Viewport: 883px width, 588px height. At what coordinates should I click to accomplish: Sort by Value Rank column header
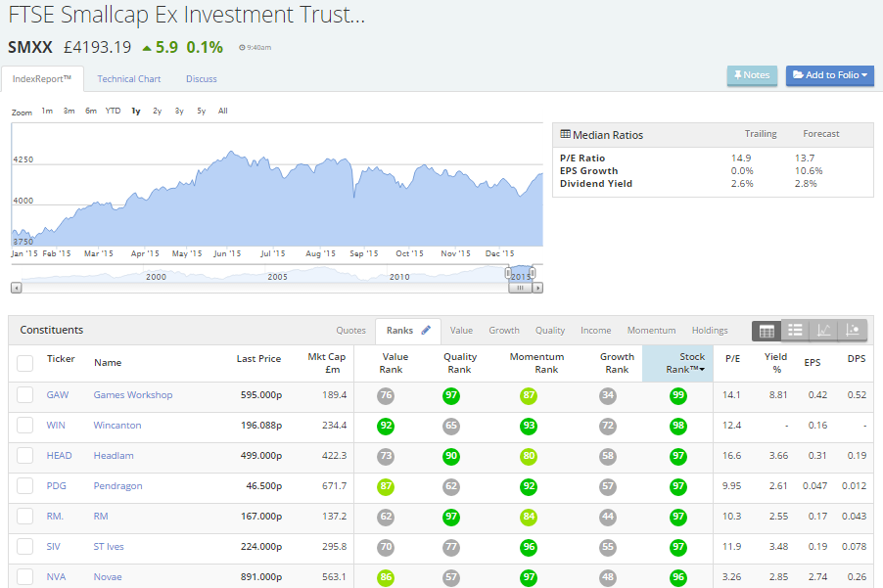point(392,363)
